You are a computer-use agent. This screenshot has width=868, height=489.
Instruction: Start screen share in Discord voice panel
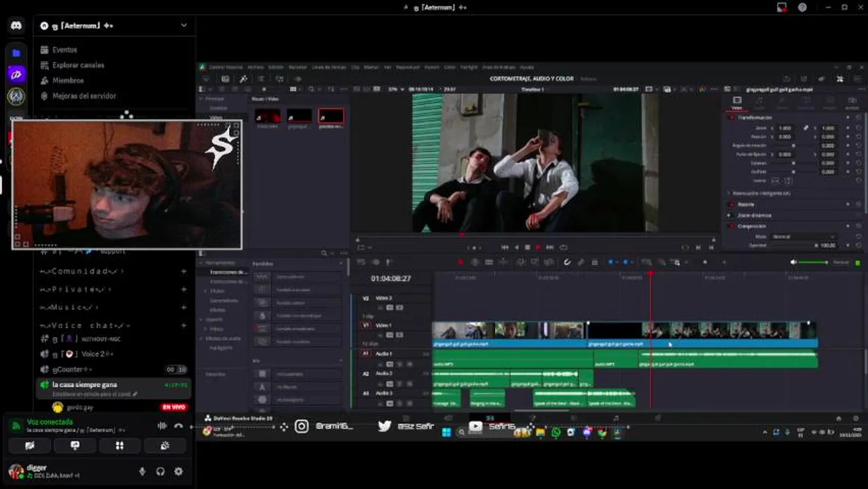(x=75, y=446)
